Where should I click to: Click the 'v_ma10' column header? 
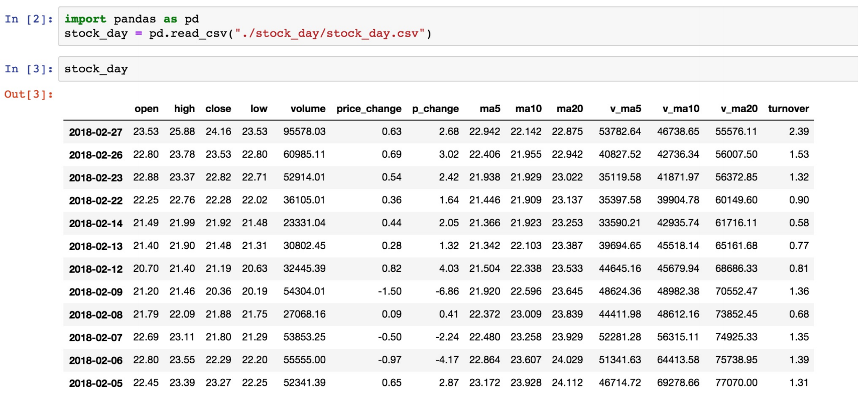pos(681,109)
